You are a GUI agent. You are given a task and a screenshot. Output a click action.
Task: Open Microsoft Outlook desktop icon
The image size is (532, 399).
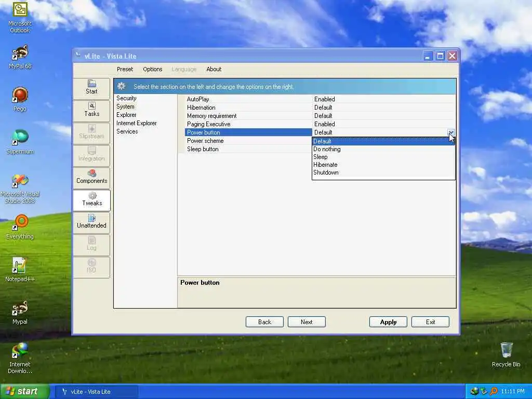[20, 17]
